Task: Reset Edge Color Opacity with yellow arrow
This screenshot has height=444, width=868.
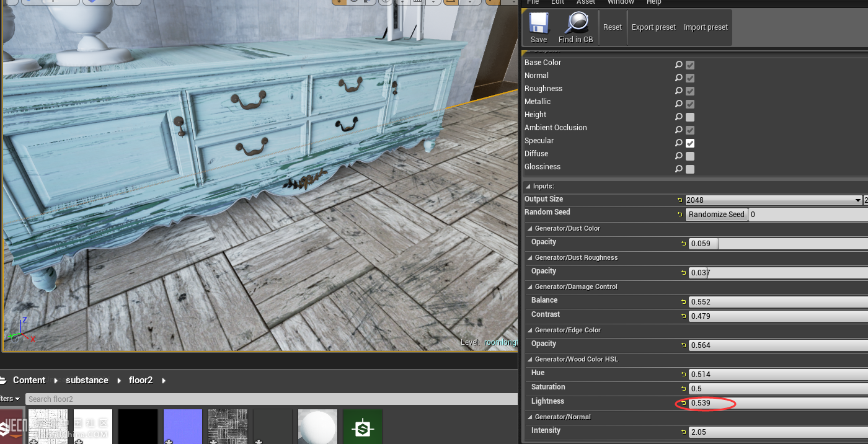Action: (x=683, y=345)
